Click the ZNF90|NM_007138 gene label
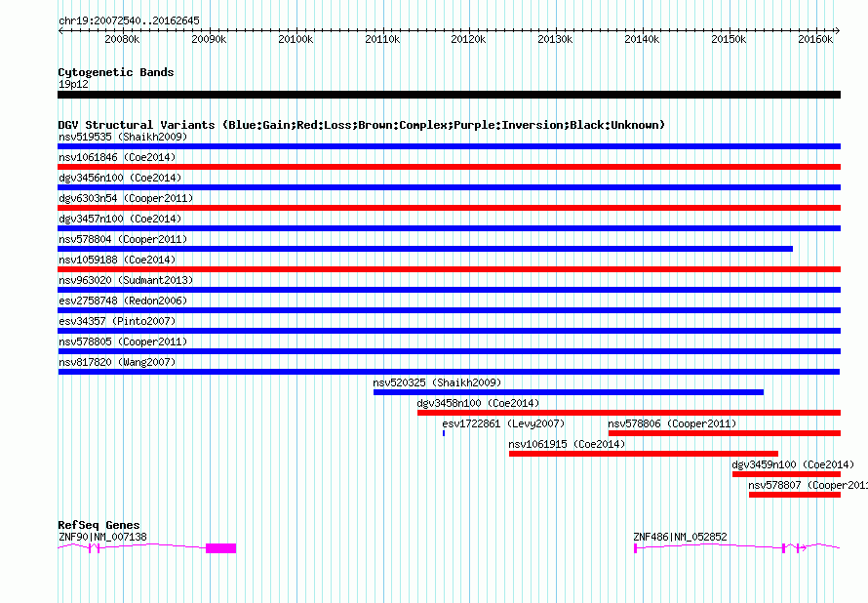Screen dimensions: 868x603 click(103, 537)
